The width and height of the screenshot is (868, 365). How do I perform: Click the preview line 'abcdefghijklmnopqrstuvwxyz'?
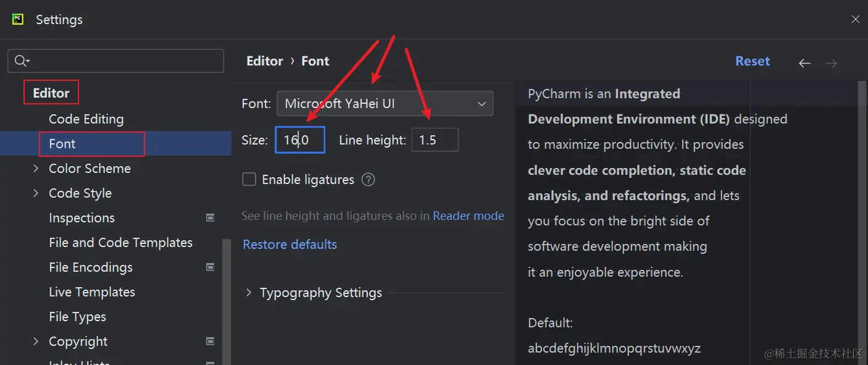[x=614, y=349]
